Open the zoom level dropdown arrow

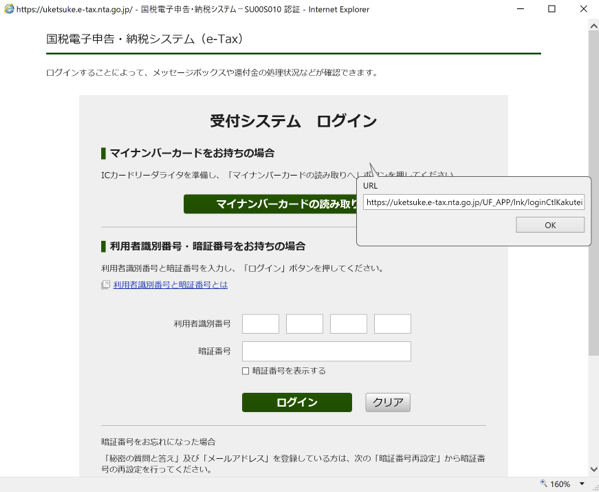[582, 484]
